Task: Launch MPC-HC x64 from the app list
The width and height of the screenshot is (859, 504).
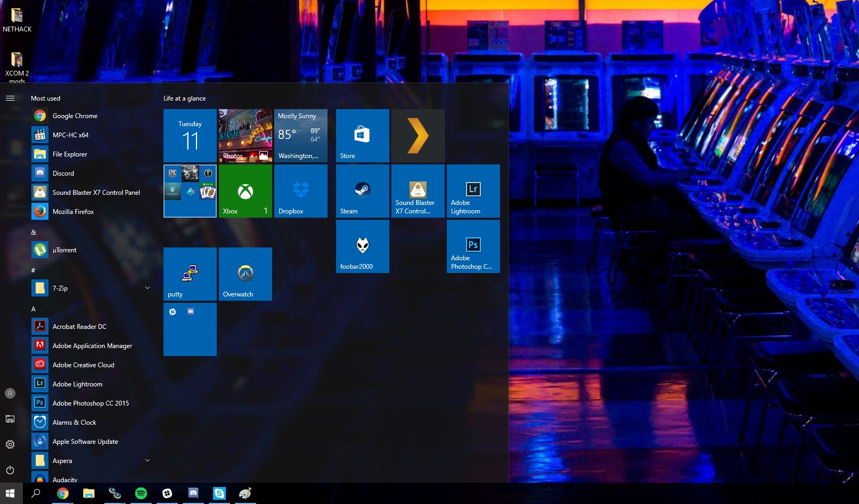Action: (91, 135)
